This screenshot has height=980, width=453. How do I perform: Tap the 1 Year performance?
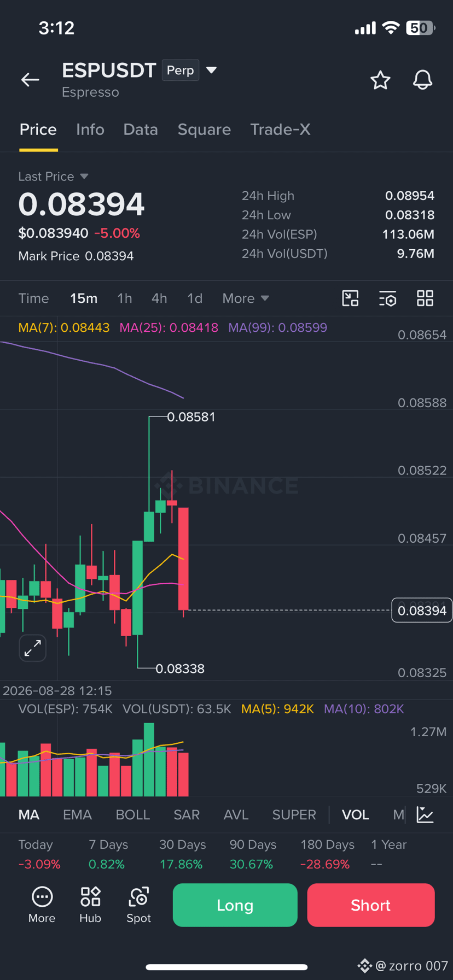388,855
